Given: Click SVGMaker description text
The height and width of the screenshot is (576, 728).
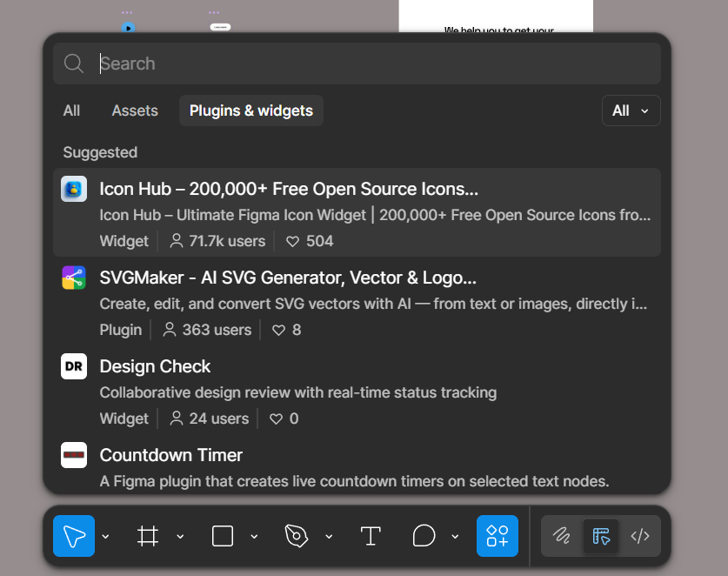Looking at the screenshot, I should tap(373, 304).
